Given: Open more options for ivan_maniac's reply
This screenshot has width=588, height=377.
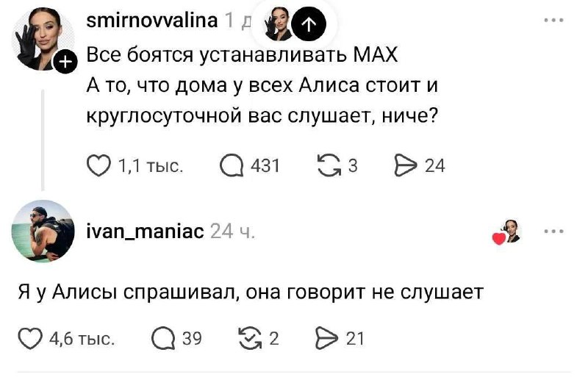Looking at the screenshot, I should (553, 231).
